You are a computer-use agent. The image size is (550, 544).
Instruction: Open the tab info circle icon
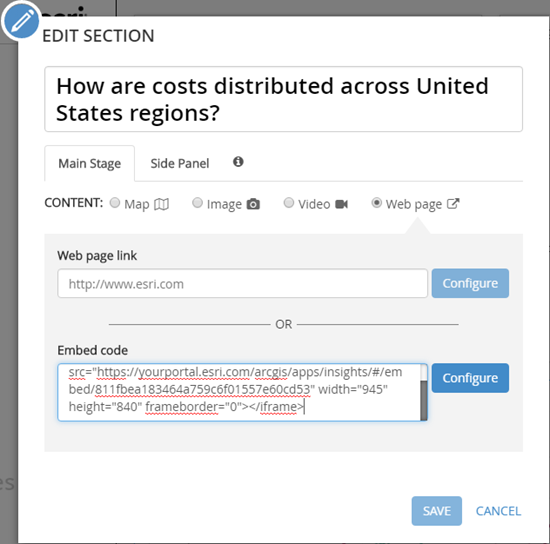click(x=238, y=162)
